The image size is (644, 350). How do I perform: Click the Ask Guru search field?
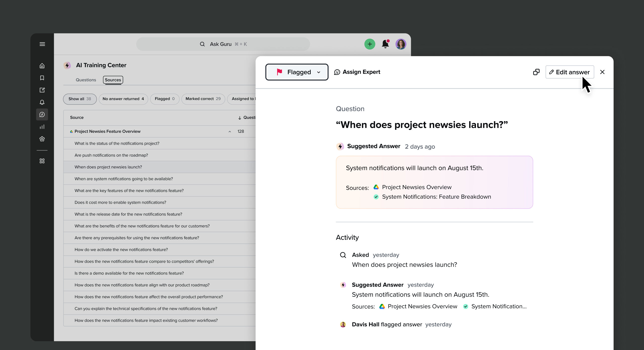coord(223,44)
